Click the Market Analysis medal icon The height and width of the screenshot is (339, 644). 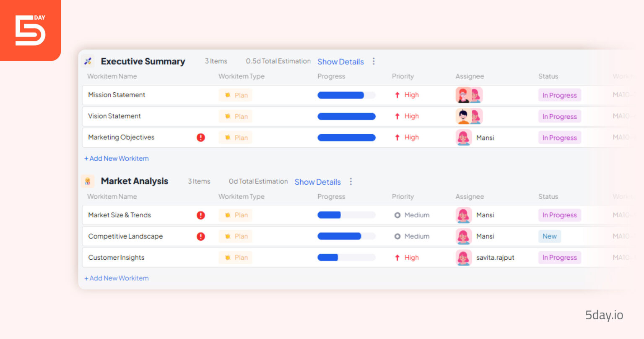pyautogui.click(x=88, y=181)
